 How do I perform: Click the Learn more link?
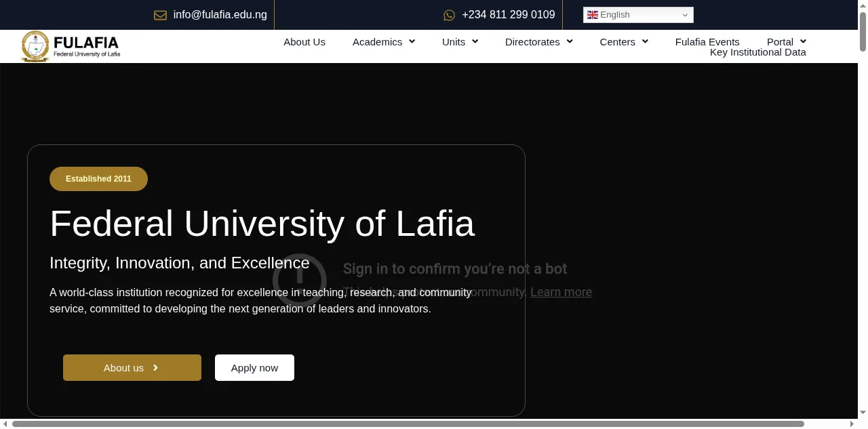[x=561, y=292]
